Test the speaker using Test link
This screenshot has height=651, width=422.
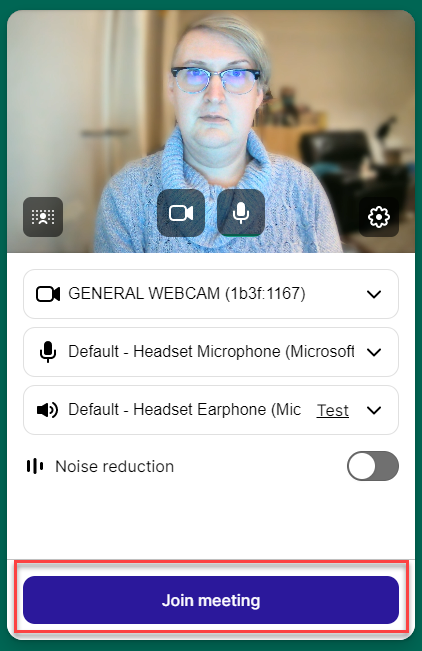pyautogui.click(x=333, y=411)
